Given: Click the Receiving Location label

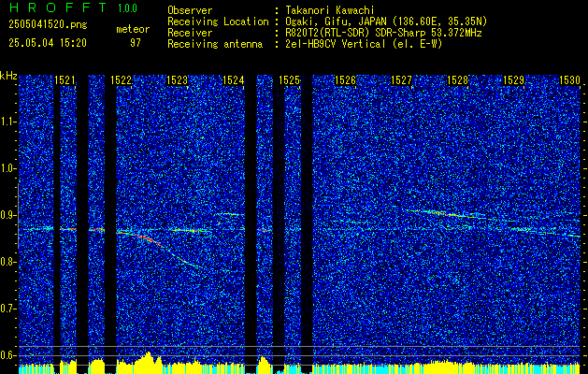Looking at the screenshot, I should pos(218,22).
